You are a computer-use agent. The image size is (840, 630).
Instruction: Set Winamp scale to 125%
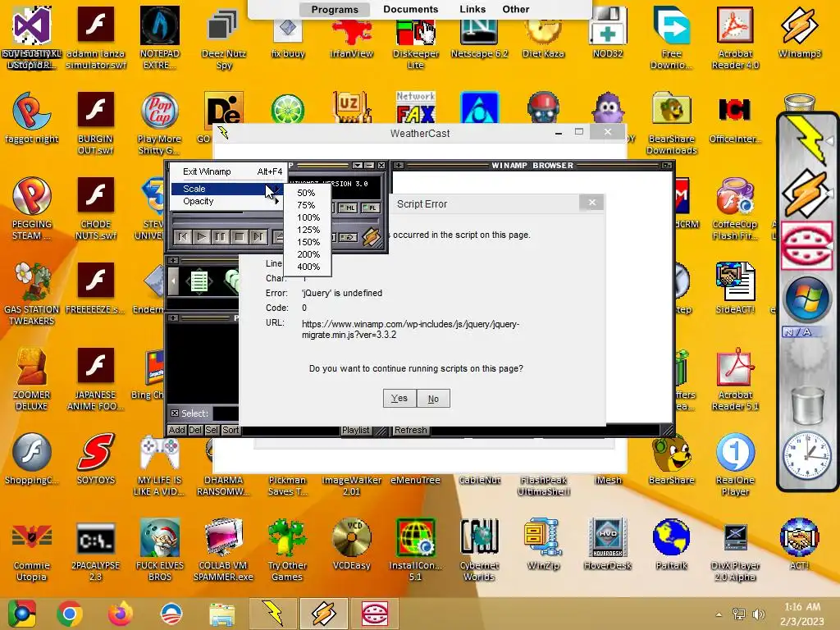click(x=308, y=230)
